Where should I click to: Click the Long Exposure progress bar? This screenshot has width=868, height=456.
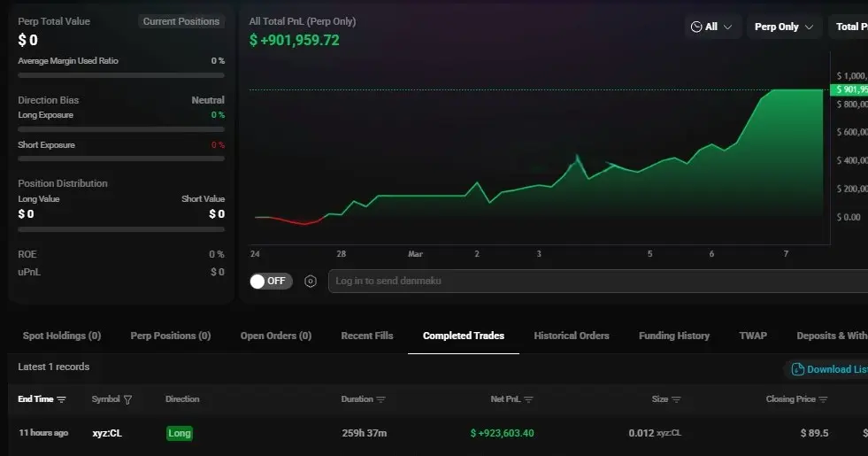(x=121, y=129)
